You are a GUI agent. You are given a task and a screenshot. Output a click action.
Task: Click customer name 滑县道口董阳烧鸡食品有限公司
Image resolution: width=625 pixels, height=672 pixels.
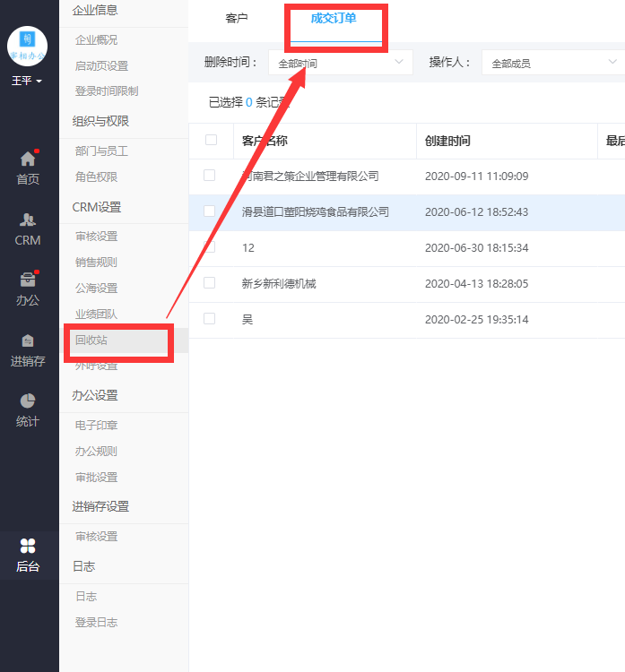click(x=316, y=211)
